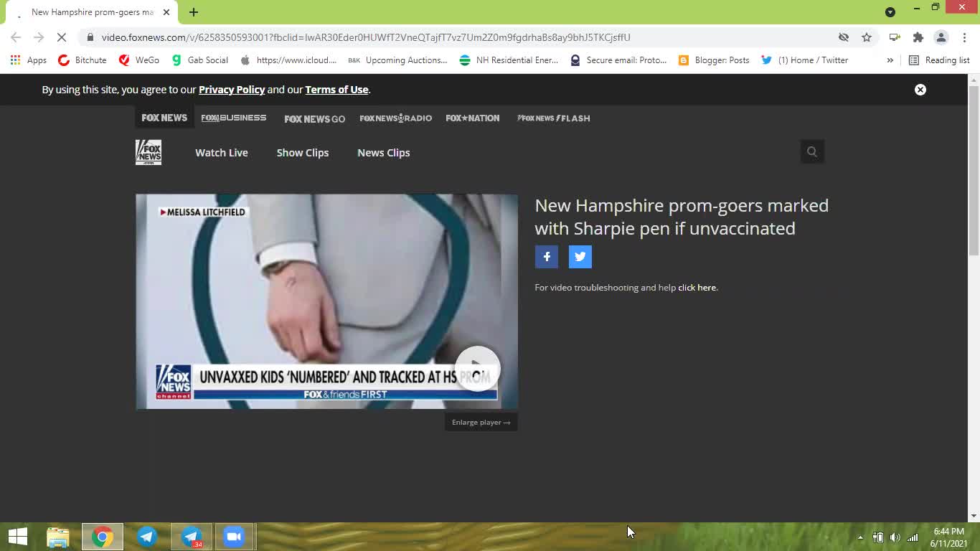The image size is (980, 551).
Task: Click the 'click here' troubleshooting link
Action: point(697,288)
